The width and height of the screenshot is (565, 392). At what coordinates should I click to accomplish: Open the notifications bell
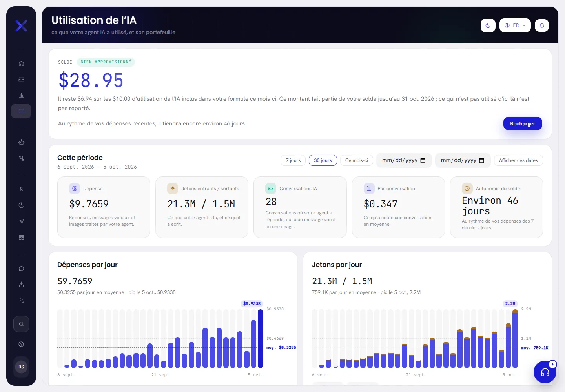point(542,25)
